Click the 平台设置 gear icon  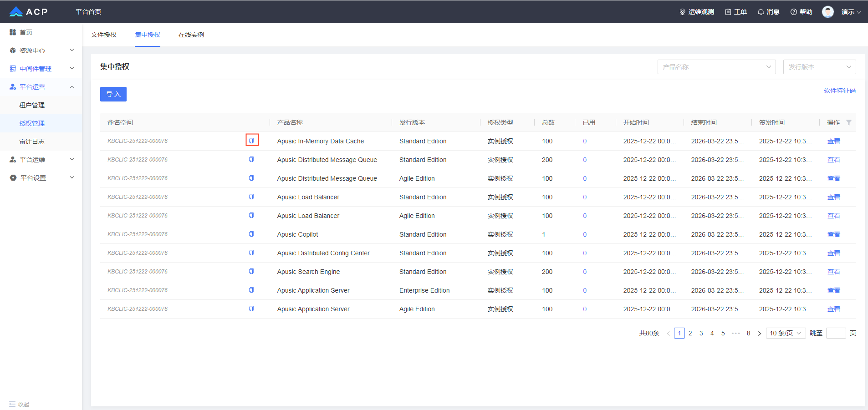pyautogui.click(x=13, y=178)
